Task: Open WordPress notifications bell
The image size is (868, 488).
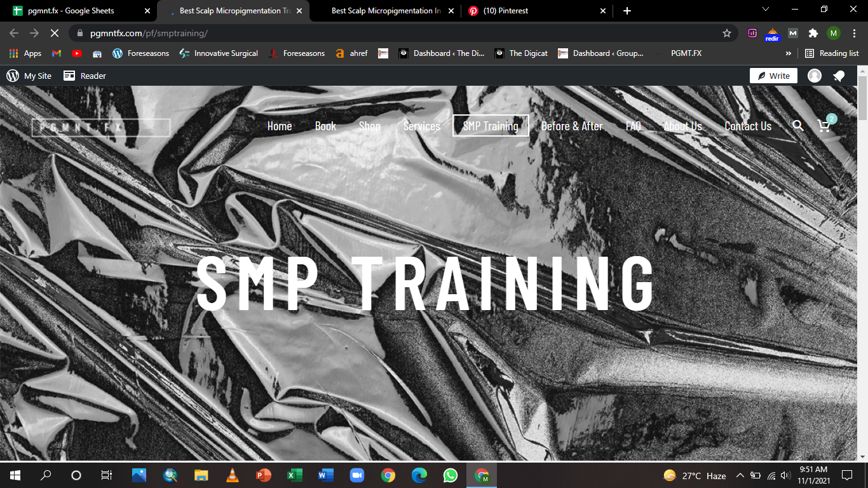Action: tap(839, 76)
